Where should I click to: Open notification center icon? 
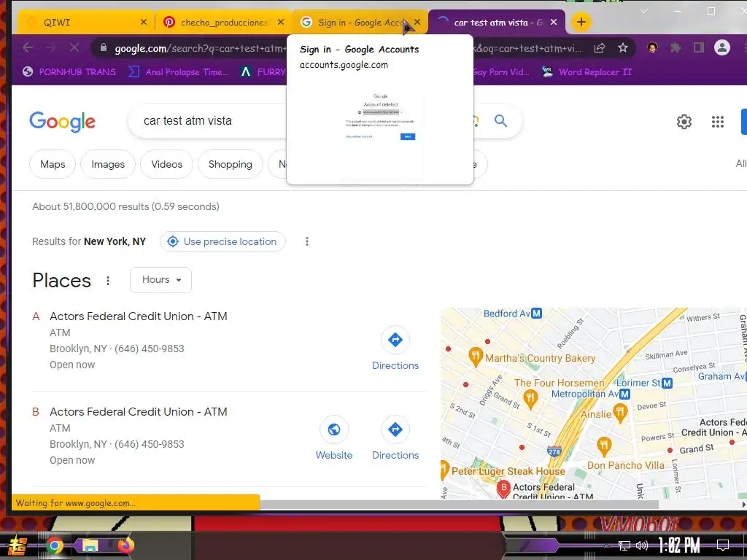click(x=723, y=545)
